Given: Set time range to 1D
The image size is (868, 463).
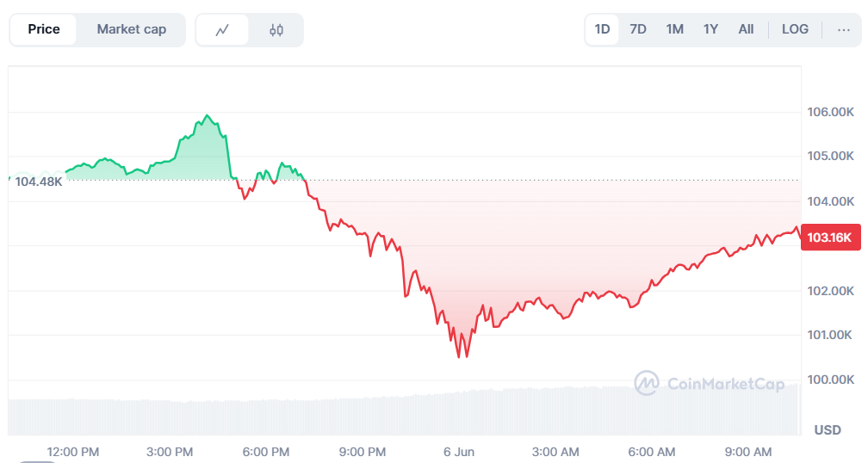Looking at the screenshot, I should click(602, 29).
